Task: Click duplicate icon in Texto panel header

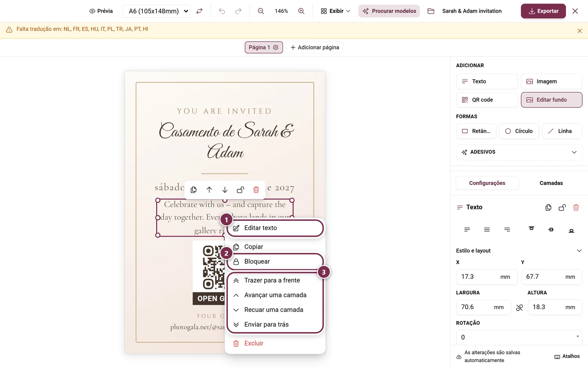Action: point(548,207)
